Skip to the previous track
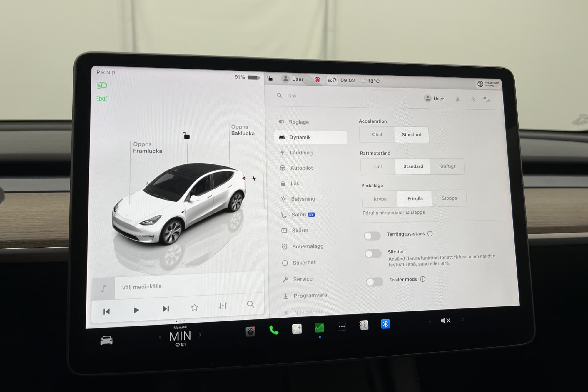Viewport: 588px width, 392px height. [106, 311]
